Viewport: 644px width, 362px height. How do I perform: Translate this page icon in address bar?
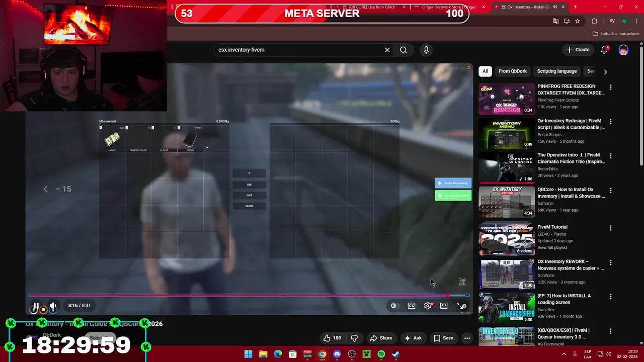(x=555, y=21)
